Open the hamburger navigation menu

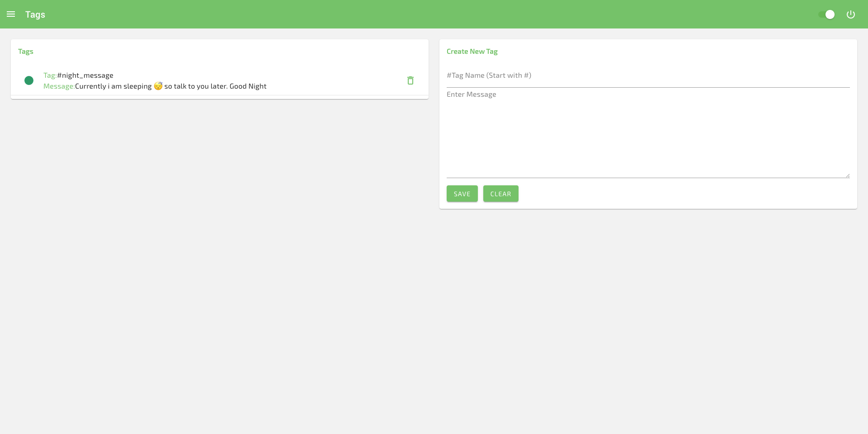coord(11,14)
